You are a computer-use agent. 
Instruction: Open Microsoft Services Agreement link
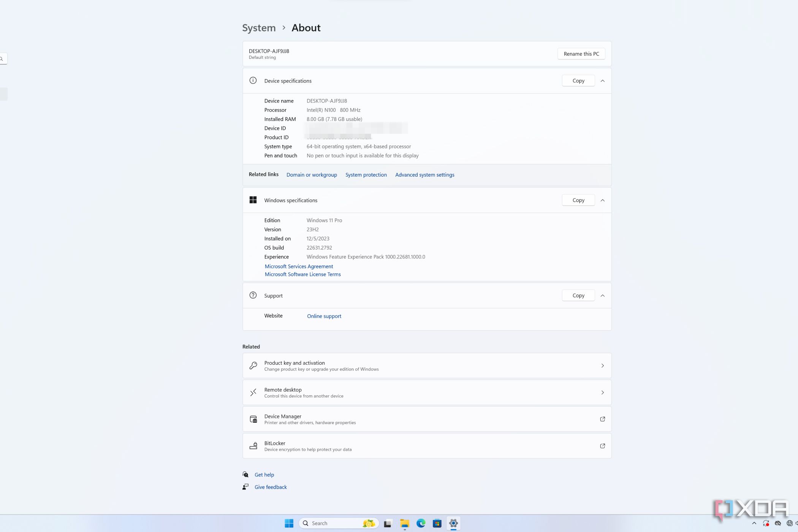299,266
